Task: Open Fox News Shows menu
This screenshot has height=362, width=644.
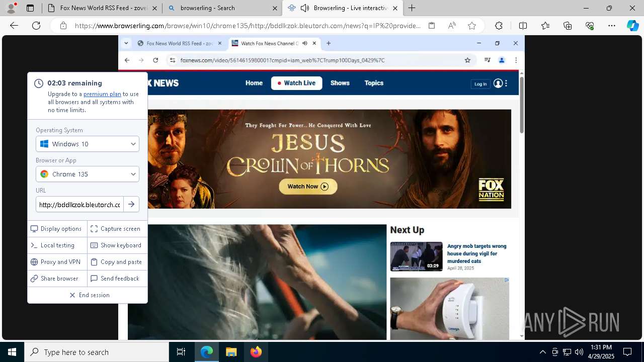Action: (340, 83)
